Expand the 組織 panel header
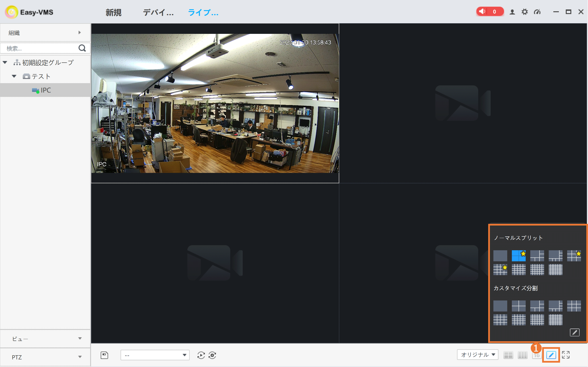Screen dimensions: 588x367 (x=45, y=33)
